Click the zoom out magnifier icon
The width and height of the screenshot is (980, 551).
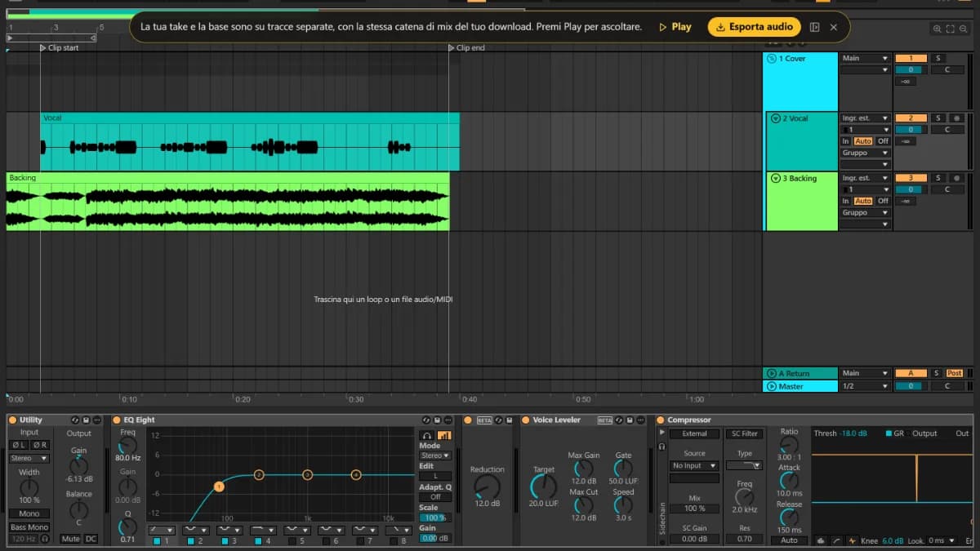click(x=963, y=29)
